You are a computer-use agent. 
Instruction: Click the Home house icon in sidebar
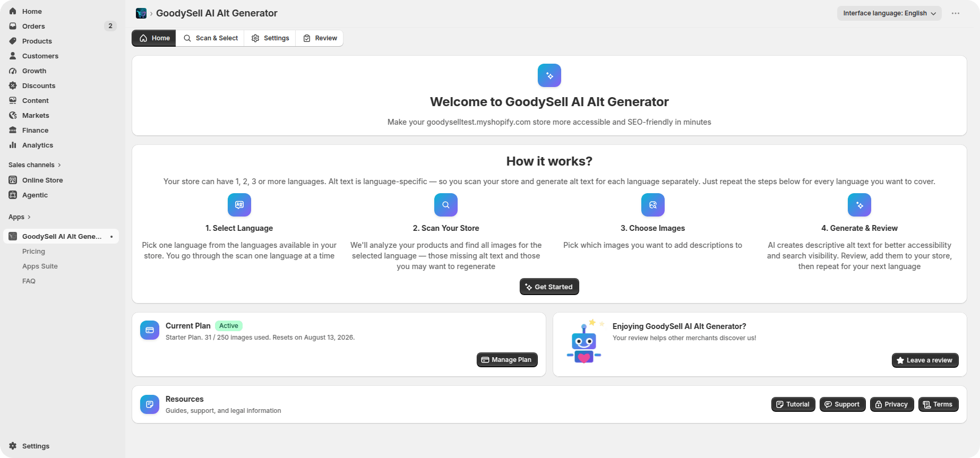point(13,11)
